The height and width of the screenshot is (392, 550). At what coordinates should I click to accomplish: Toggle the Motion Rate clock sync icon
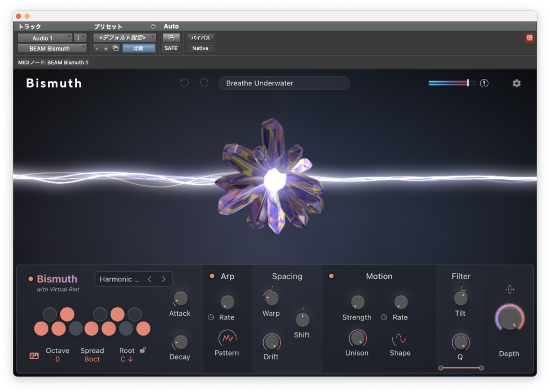[384, 317]
